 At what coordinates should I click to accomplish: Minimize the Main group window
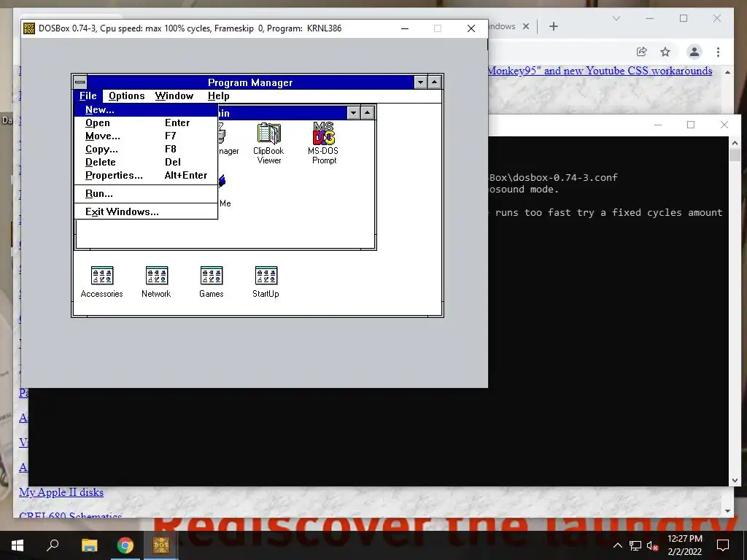[x=353, y=113]
